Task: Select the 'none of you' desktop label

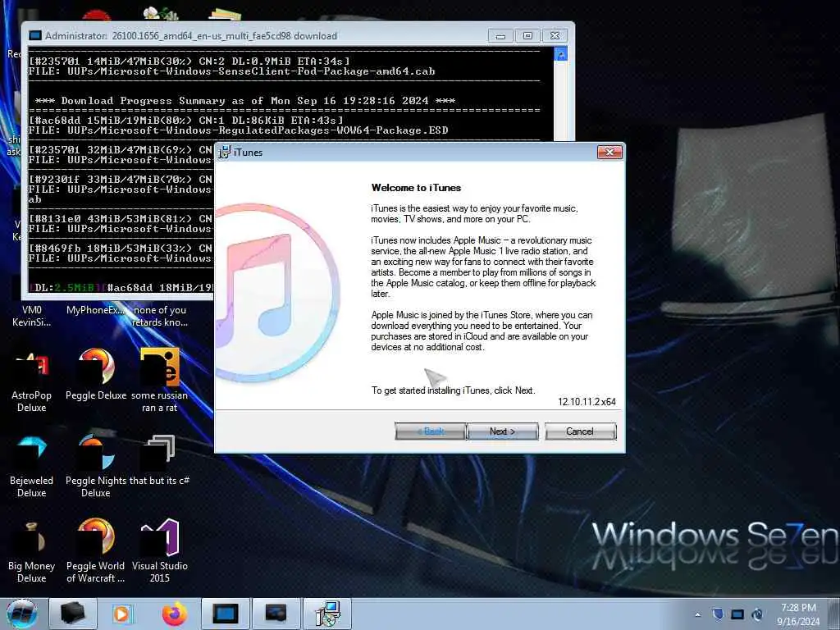Action: (160, 316)
